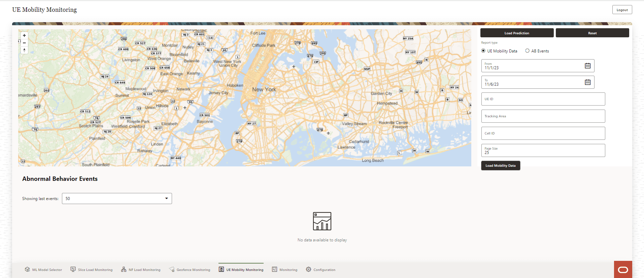Focus the Cell ID input field
The width and height of the screenshot is (644, 278).
[x=543, y=133]
